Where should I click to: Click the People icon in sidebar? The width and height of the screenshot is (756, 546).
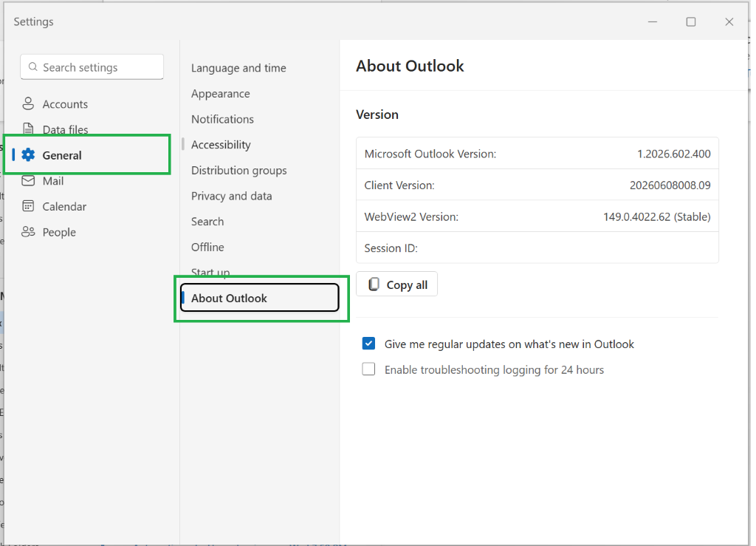click(28, 232)
